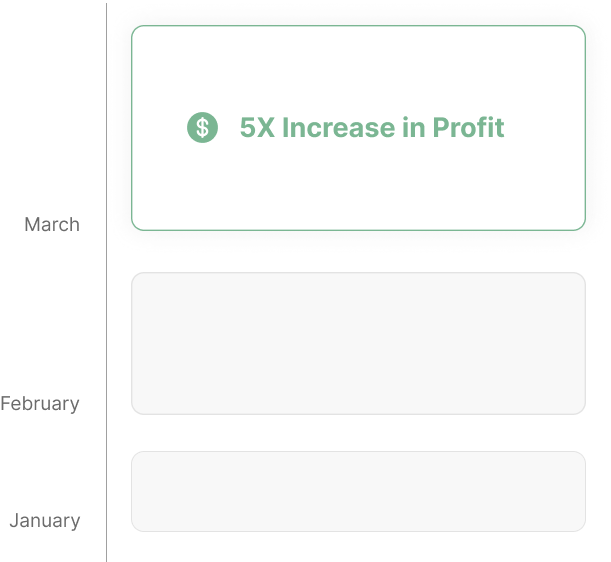Click the February month label
This screenshot has width=611, height=562.
tap(40, 404)
